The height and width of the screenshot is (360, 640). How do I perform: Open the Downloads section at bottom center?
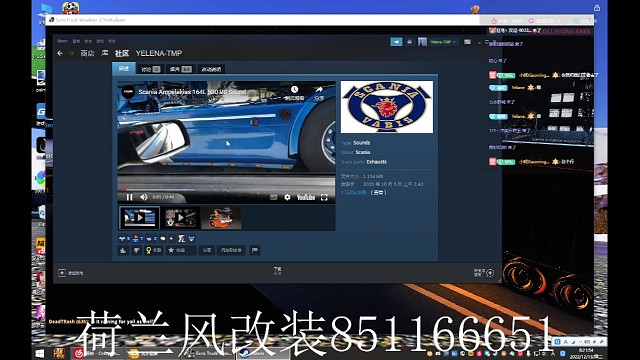278,271
